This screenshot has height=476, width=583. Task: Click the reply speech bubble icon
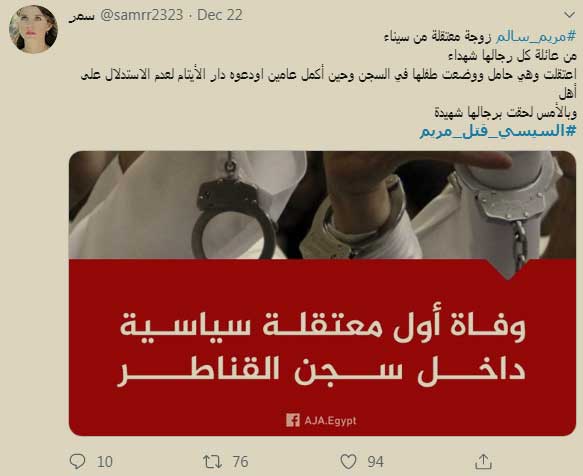coord(77,461)
